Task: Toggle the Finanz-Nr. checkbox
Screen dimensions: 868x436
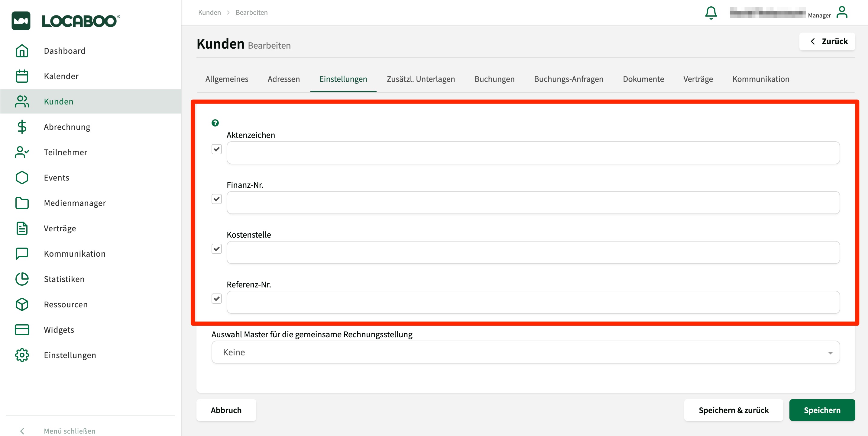Action: (x=217, y=199)
